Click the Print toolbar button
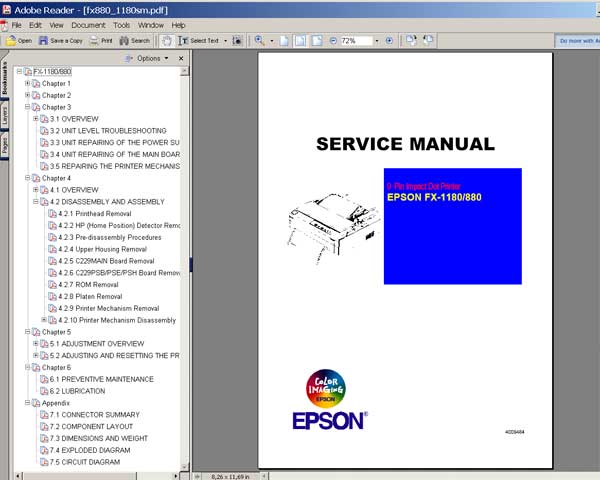The image size is (600, 480). point(101,41)
